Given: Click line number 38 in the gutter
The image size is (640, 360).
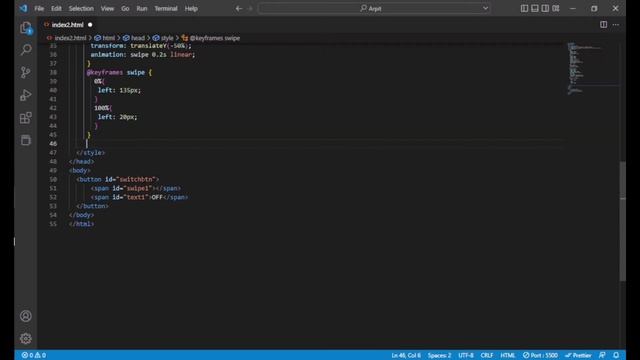Looking at the screenshot, I should tap(53, 72).
